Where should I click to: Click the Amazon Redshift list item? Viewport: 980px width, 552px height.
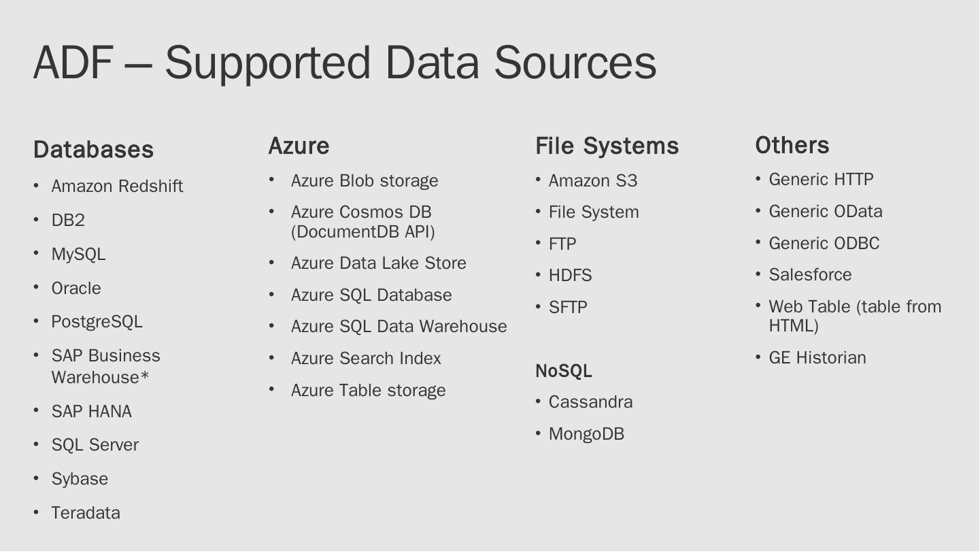point(117,186)
